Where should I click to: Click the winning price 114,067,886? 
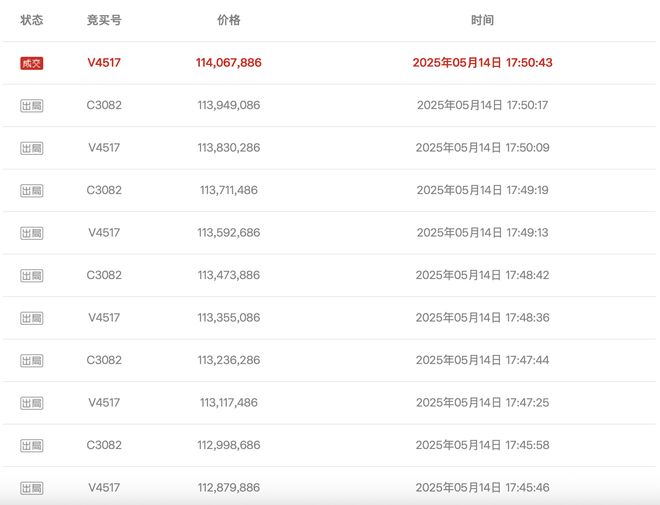tap(229, 63)
